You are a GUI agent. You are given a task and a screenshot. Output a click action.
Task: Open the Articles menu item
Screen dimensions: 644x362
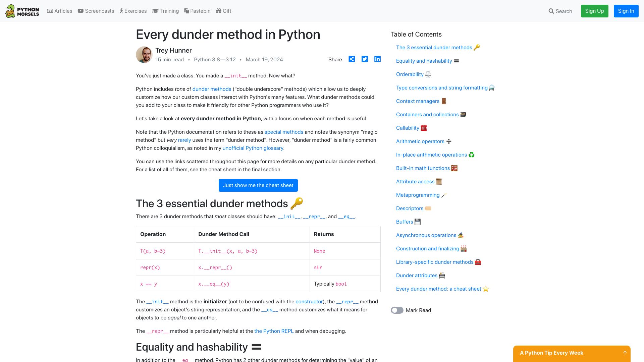pyautogui.click(x=59, y=11)
